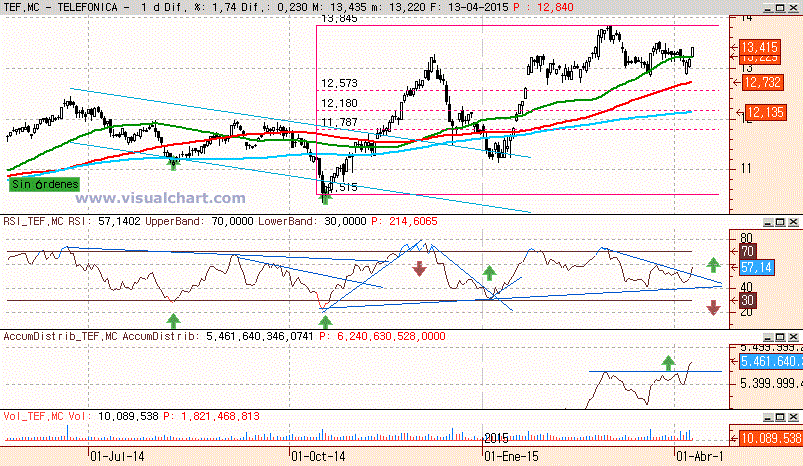Maximize the TEF.MC price chart panel
Viewport: 803px width, 466px height.
tap(780, 8)
